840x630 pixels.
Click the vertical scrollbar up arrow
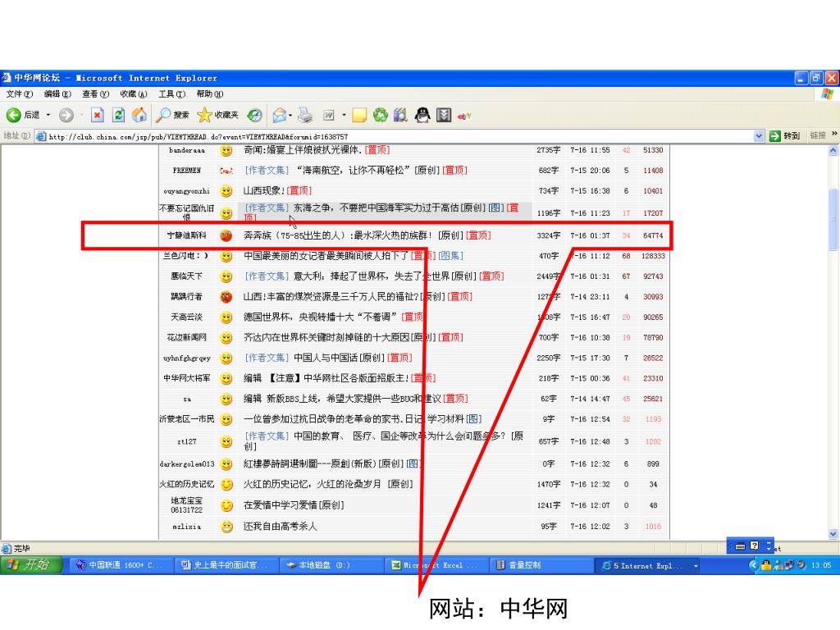point(833,151)
